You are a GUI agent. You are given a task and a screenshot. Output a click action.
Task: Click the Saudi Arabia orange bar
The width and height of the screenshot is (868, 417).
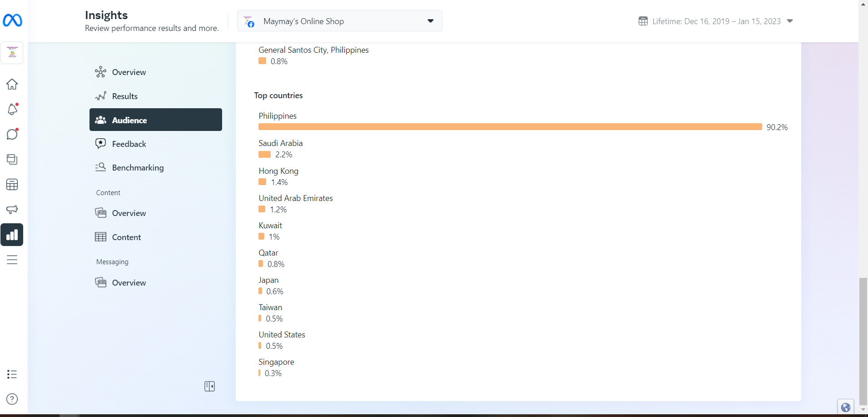(x=264, y=155)
